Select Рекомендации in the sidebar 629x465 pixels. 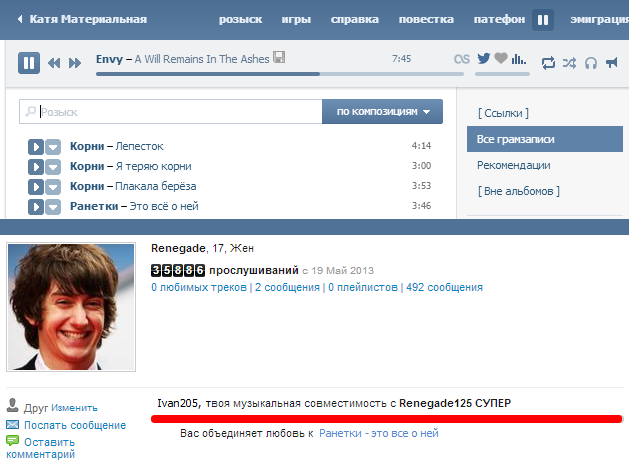point(513,165)
